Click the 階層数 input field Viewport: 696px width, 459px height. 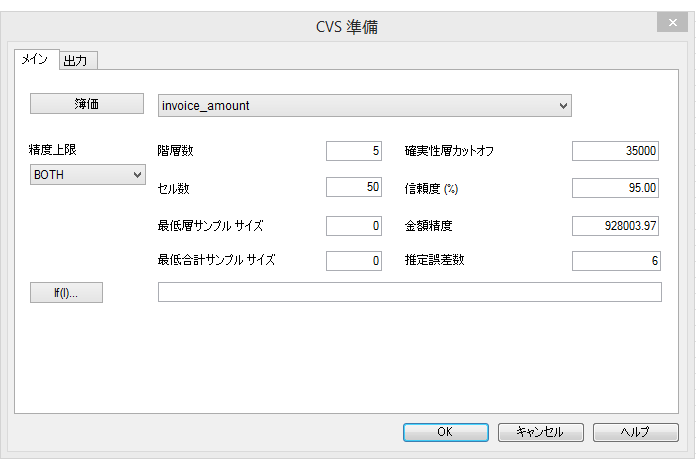point(354,151)
